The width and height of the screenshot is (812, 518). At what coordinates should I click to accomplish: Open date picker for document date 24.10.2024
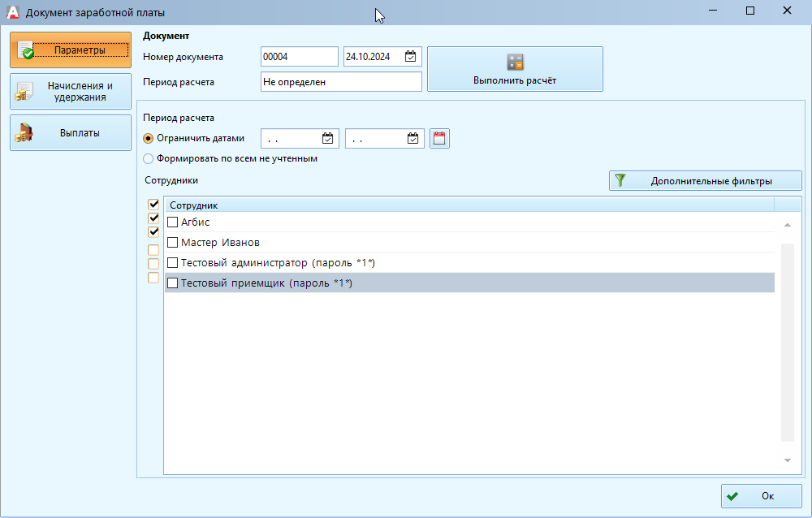[411, 57]
